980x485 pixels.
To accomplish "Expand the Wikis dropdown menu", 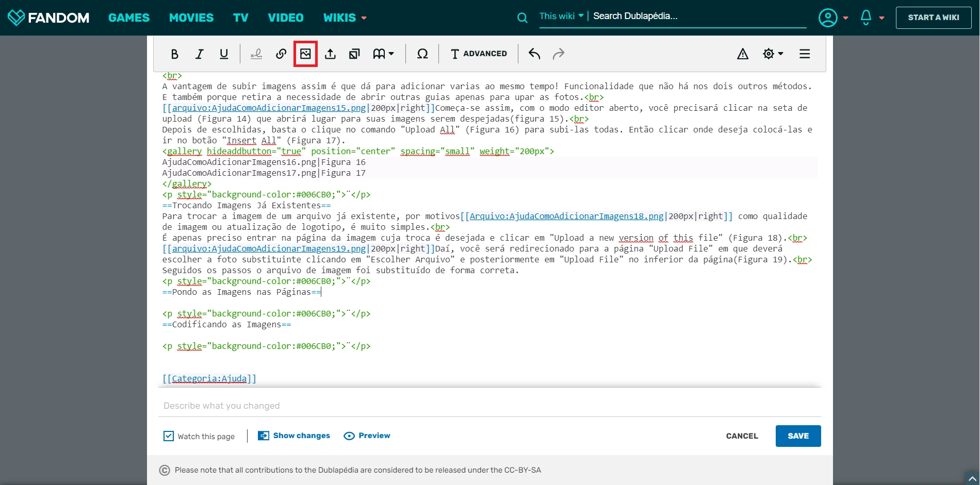I will pyautogui.click(x=345, y=18).
